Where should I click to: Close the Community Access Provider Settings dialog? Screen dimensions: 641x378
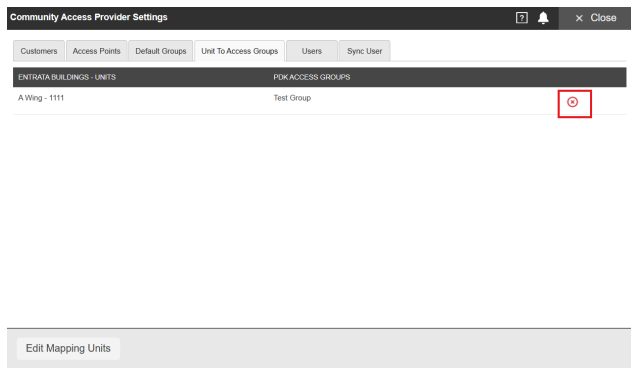point(595,18)
